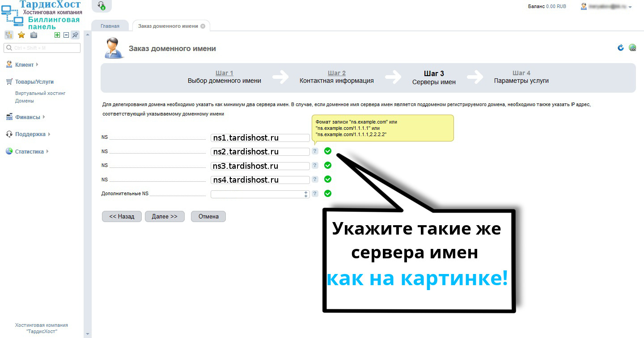Viewport: 644px width, 338px height.
Task: Focus the sidebar menu search field
Action: pyautogui.click(x=42, y=48)
